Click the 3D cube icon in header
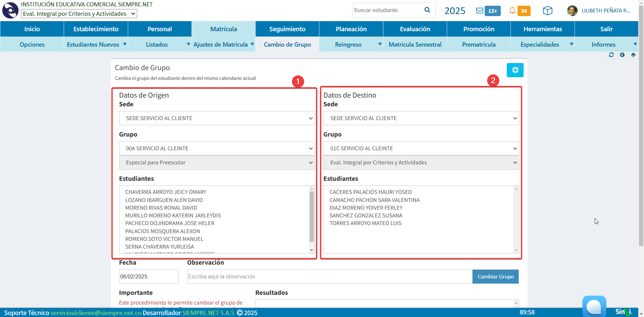This screenshot has width=644, height=317. point(547,11)
